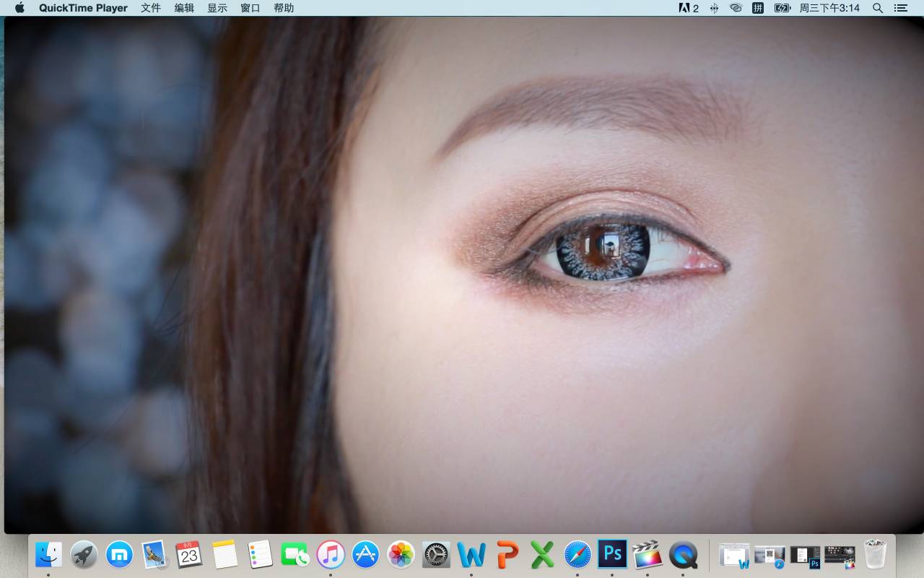Open the Apple menu
Screen dimensions: 924x578
point(19,8)
